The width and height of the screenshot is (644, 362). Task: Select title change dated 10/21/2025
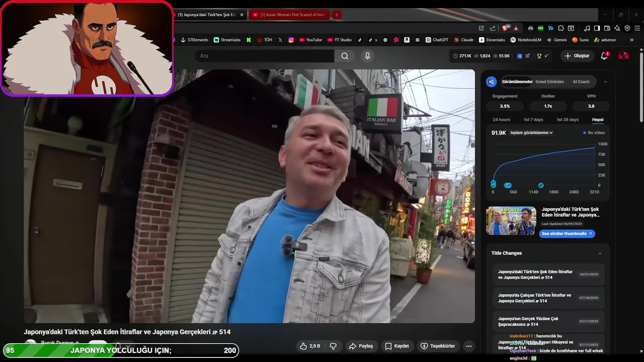[x=548, y=275]
